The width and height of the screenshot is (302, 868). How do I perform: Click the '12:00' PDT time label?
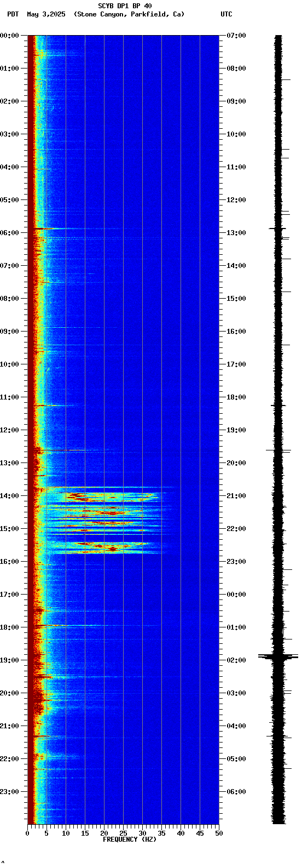click(9, 430)
